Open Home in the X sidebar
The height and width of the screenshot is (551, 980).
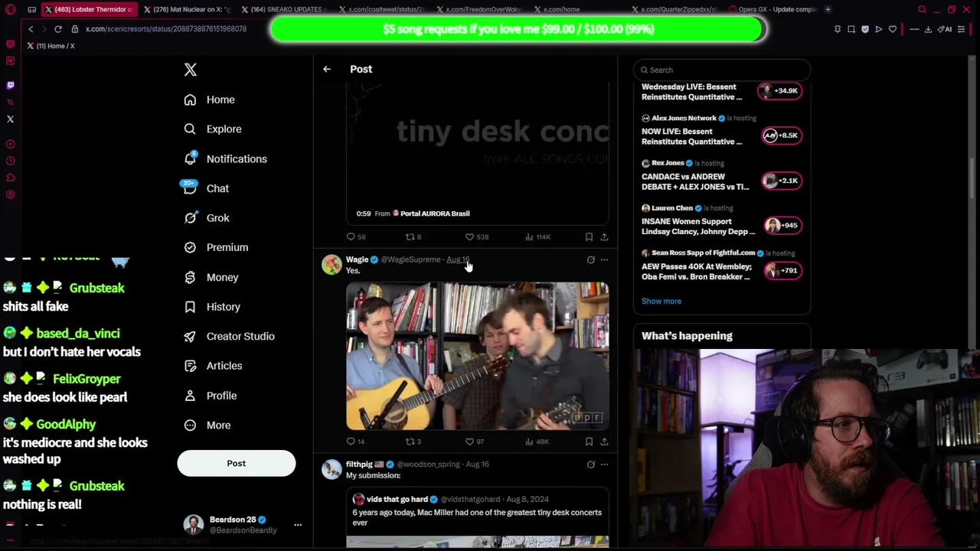(210, 99)
